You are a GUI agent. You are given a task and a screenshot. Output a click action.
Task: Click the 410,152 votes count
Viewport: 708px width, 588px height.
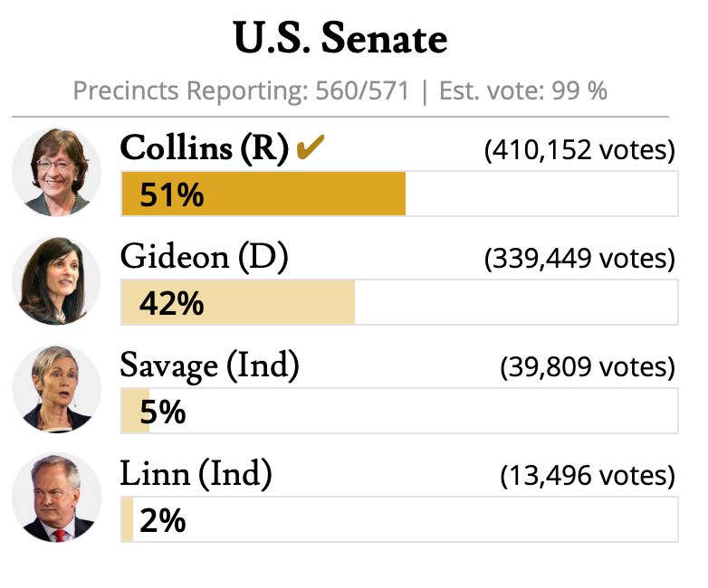(579, 150)
